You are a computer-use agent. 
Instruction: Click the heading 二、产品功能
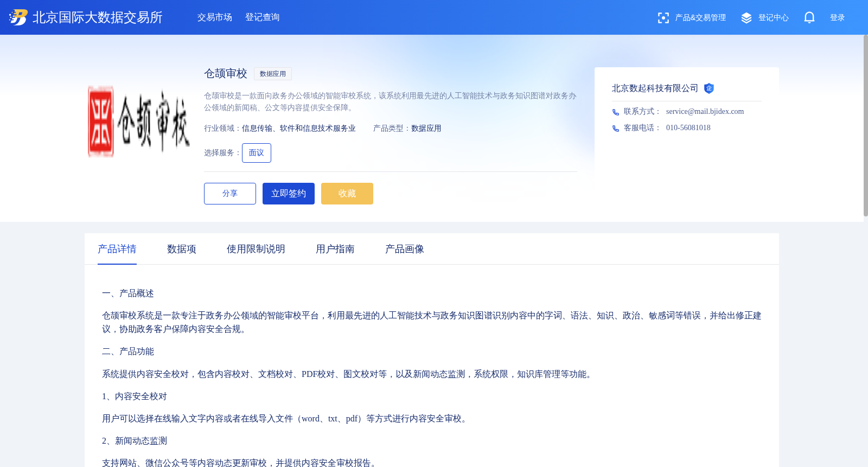[128, 351]
